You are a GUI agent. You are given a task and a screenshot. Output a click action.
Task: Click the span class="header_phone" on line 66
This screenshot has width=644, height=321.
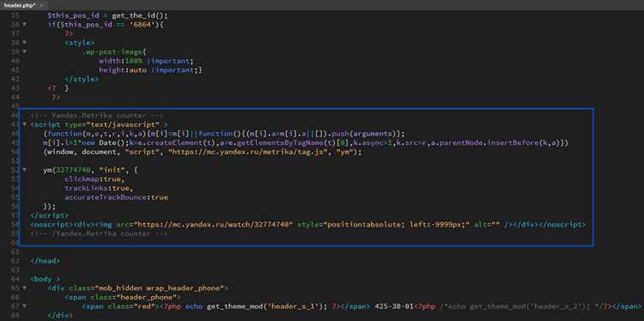[x=123, y=297]
